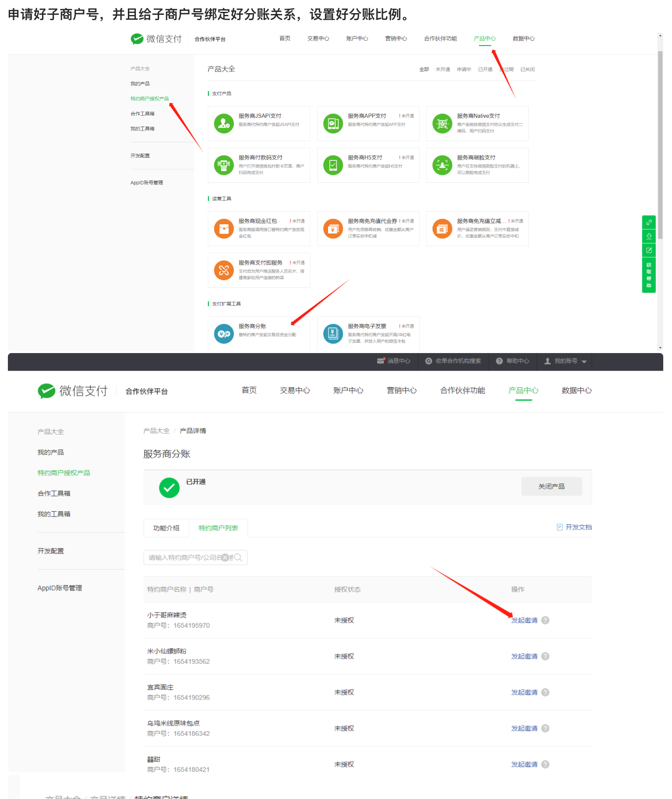
Task: Select AppID账号管理 in the detail page sidebar
Action: coord(60,588)
